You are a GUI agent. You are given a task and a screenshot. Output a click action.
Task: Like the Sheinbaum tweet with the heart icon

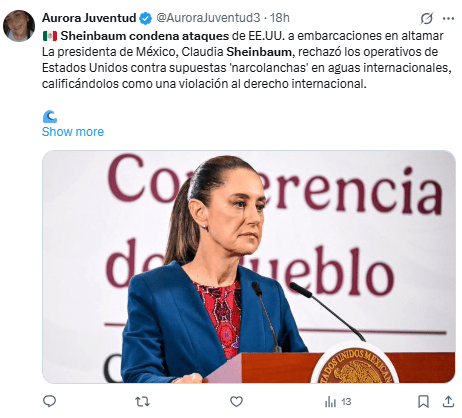point(236,402)
